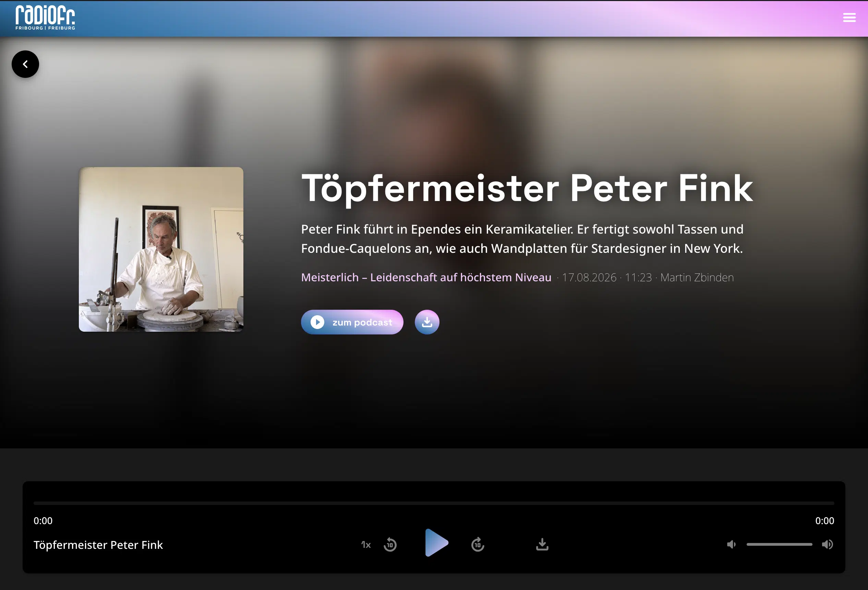Click the Peter Fink pottery cover image
Image resolution: width=868 pixels, height=590 pixels.
coord(161,249)
